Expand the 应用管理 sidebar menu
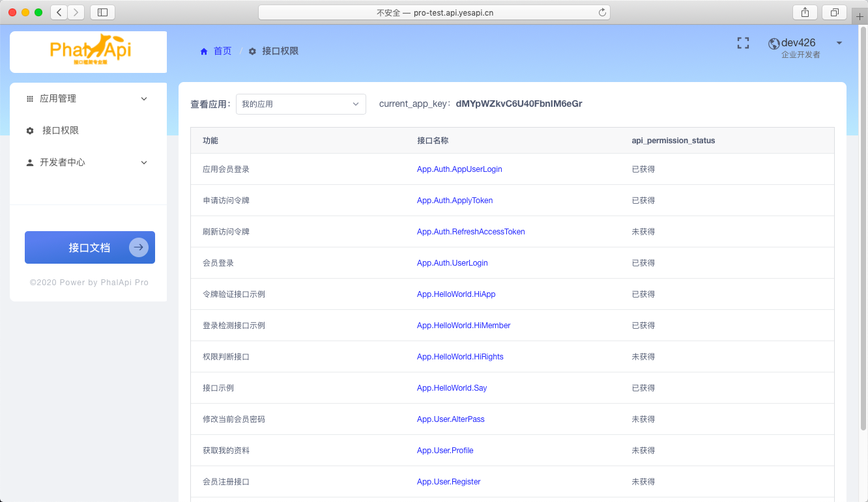Image resolution: width=868 pixels, height=502 pixels. tap(88, 99)
